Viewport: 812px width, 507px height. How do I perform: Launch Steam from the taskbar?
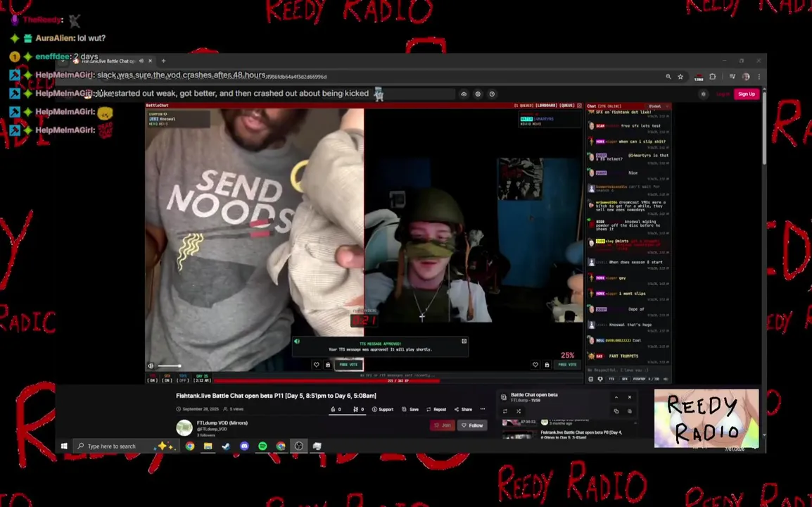(227, 446)
